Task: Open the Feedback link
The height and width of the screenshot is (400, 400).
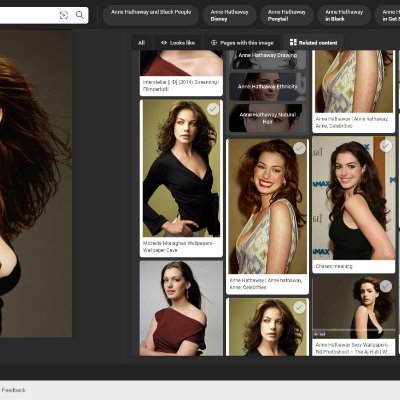Action: (x=13, y=390)
